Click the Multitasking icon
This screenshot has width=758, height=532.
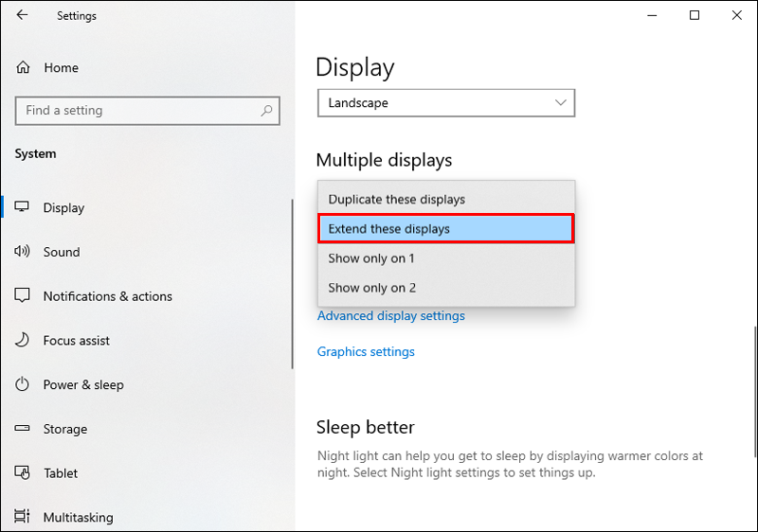click(22, 517)
